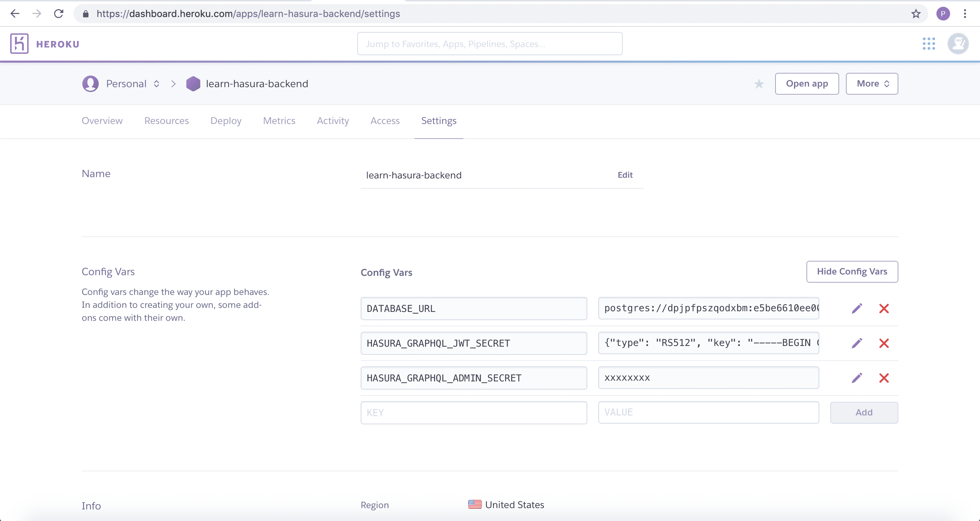Click the Personal breadcrumb label
Screen dimensions: 980x521
[126, 84]
